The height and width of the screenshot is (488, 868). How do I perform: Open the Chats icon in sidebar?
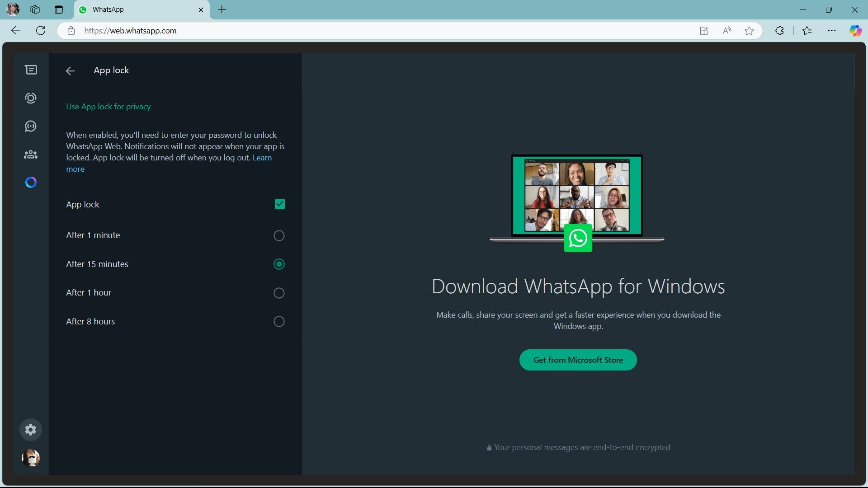[x=31, y=70]
